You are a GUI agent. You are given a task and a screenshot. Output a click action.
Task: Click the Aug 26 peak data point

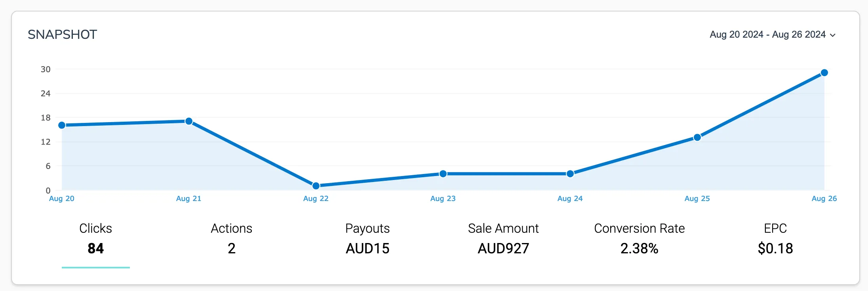(824, 73)
